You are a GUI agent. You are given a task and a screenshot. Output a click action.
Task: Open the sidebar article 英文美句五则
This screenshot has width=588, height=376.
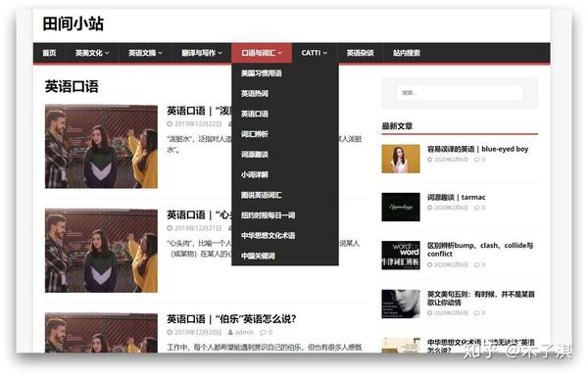[x=481, y=298]
